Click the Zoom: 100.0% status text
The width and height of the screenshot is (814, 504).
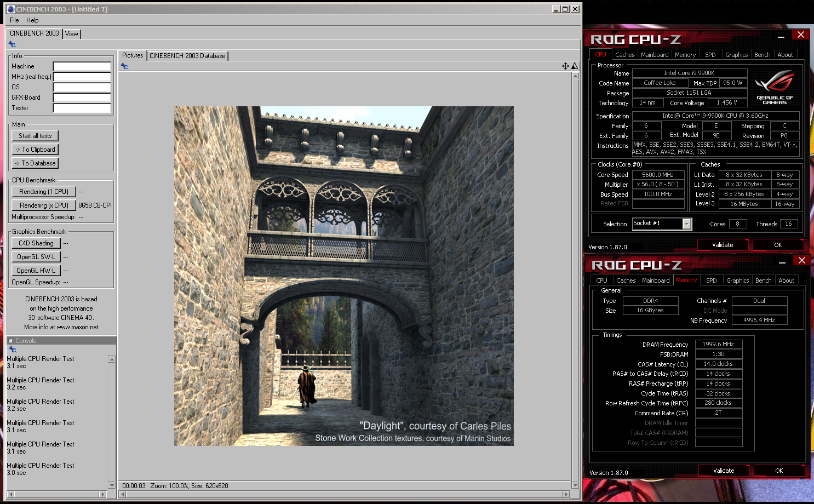pyautogui.click(x=169, y=486)
